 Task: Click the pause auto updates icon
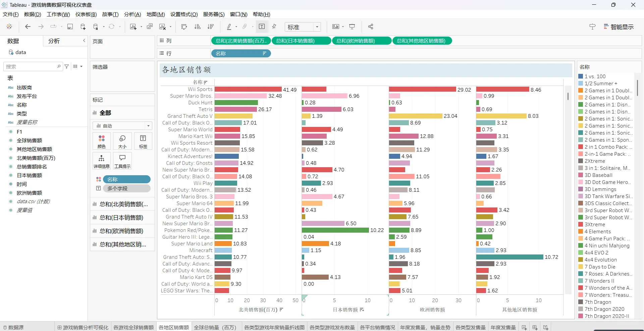pos(96,27)
